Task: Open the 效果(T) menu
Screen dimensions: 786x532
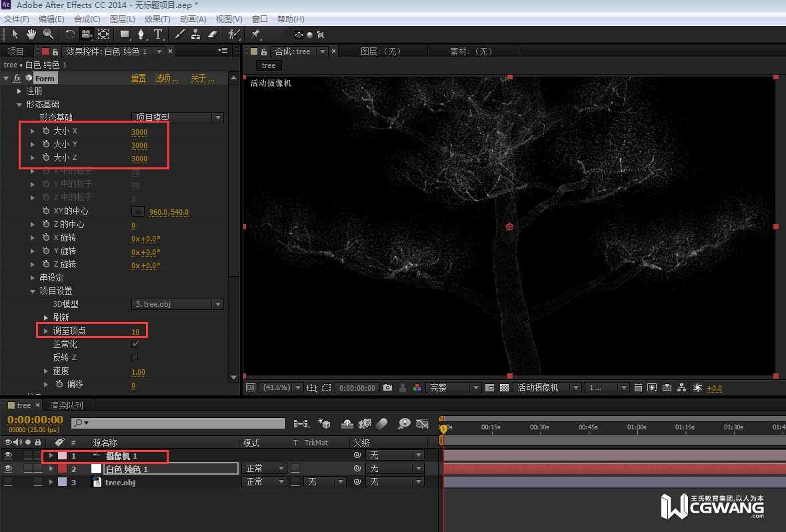Action: [157, 19]
